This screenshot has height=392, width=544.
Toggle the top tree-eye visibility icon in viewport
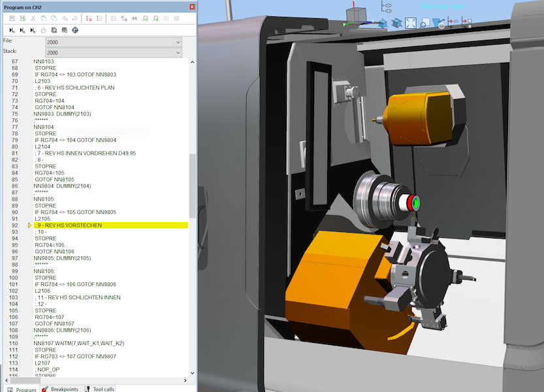click(x=387, y=6)
